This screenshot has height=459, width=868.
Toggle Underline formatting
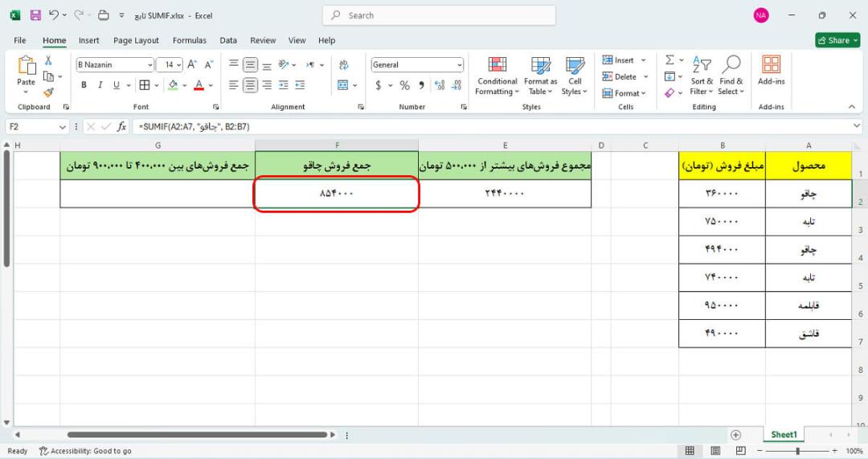pos(117,84)
